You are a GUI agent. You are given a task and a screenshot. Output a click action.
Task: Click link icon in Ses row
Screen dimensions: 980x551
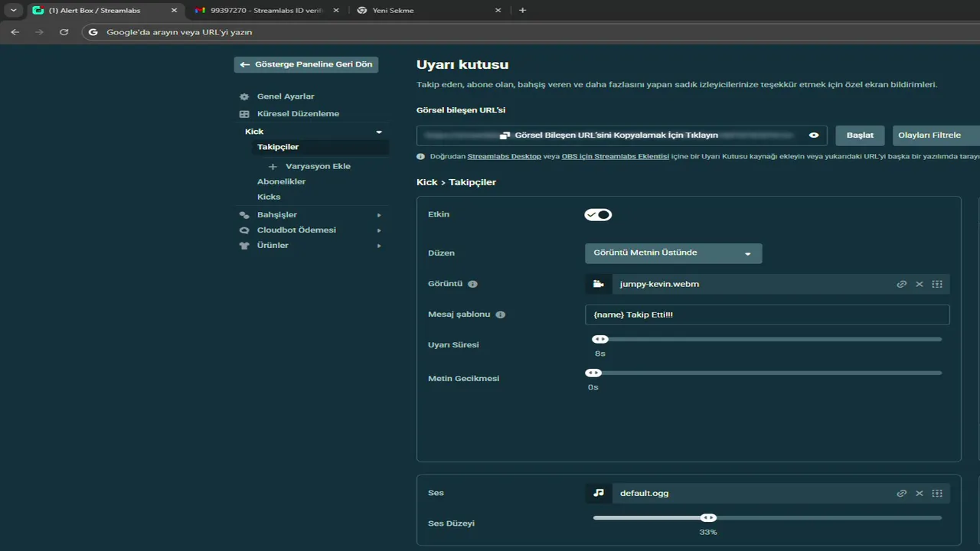coord(902,493)
